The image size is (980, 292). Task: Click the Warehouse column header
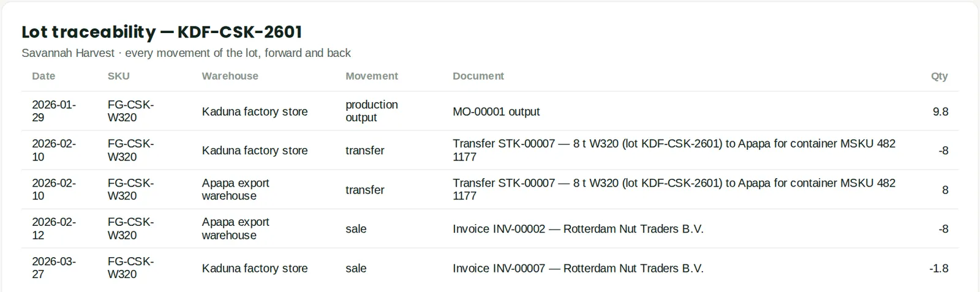click(230, 76)
